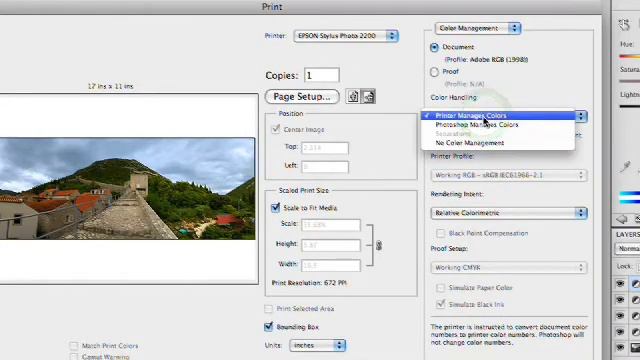Hide the fourth layer via eye icon
Screen dimensions: 640x360
620,331
